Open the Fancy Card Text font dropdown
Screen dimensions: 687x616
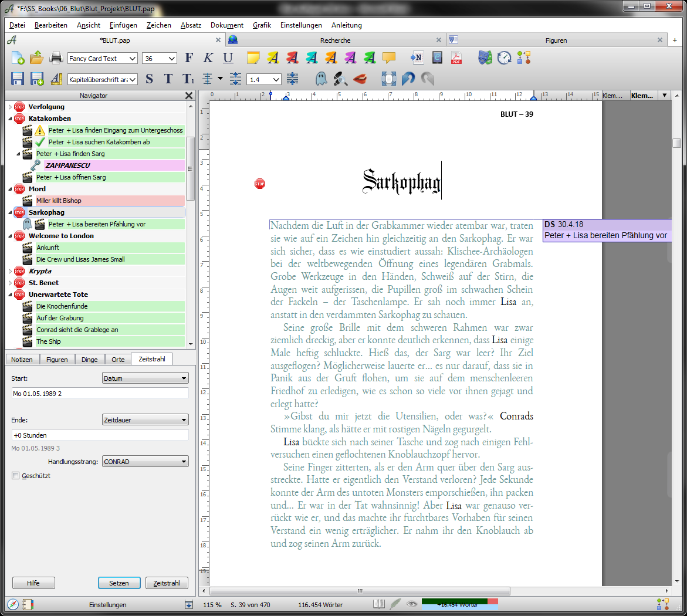click(132, 58)
